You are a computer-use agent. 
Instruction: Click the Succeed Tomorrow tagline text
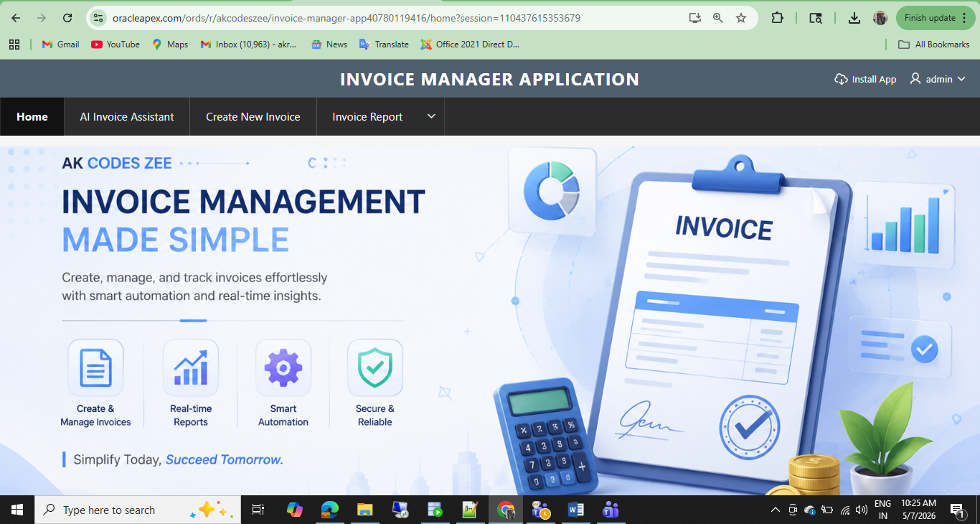[x=225, y=459]
